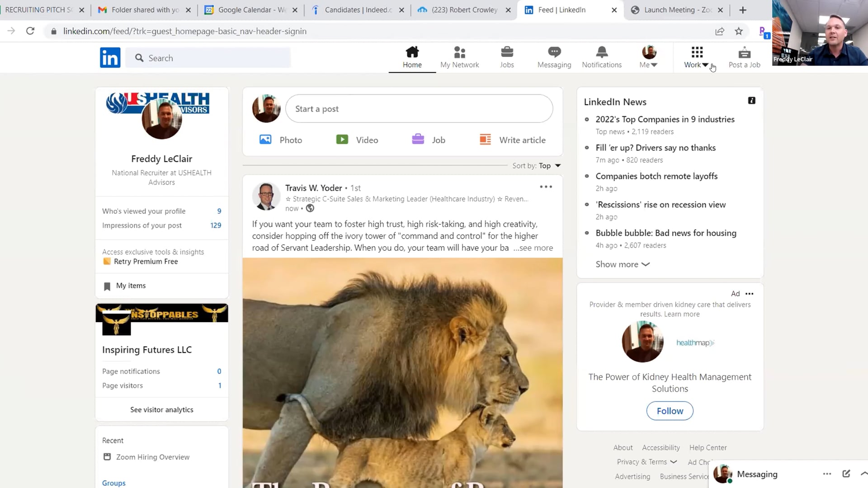Add a Photo to a post
This screenshot has width=868, height=488.
point(281,140)
